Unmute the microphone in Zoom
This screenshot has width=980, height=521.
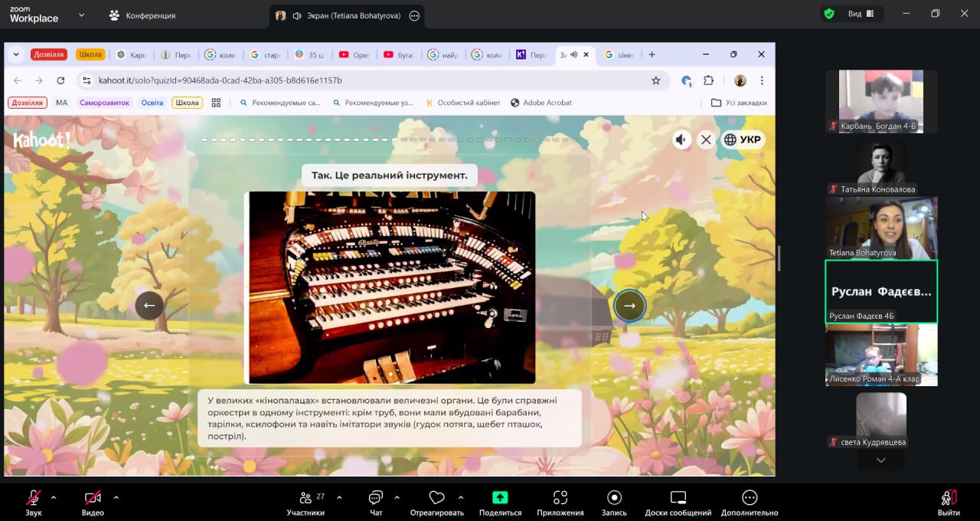click(x=34, y=498)
